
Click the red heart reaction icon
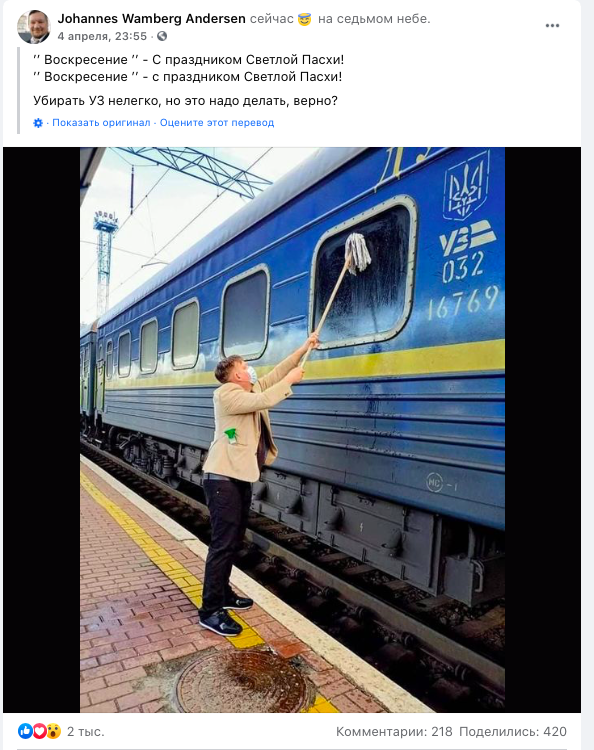pyautogui.click(x=39, y=731)
